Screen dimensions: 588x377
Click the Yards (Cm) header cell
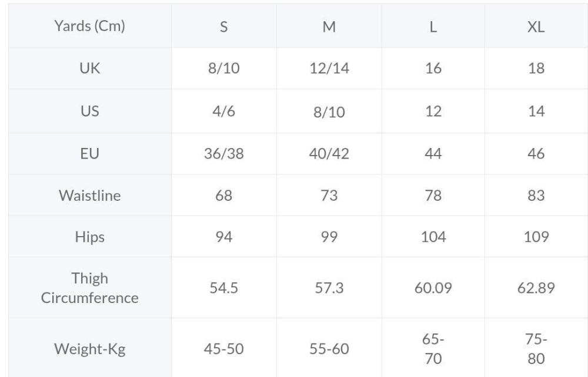[89, 26]
